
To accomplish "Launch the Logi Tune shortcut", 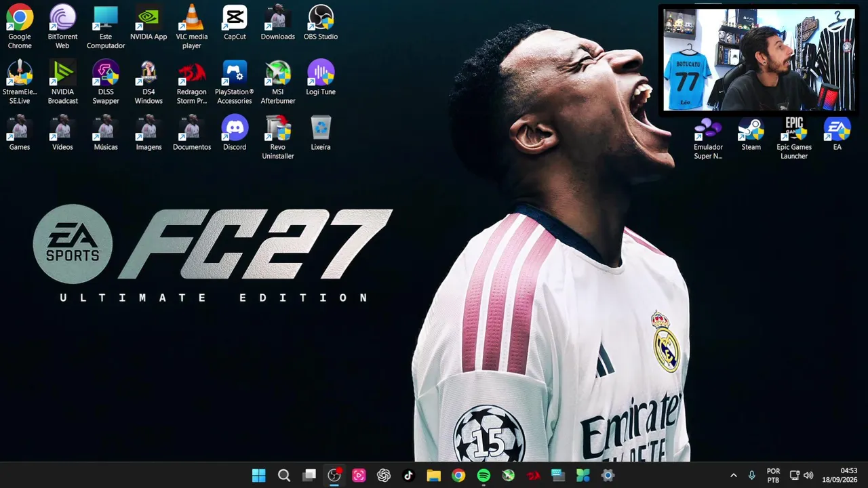I will click(x=321, y=78).
